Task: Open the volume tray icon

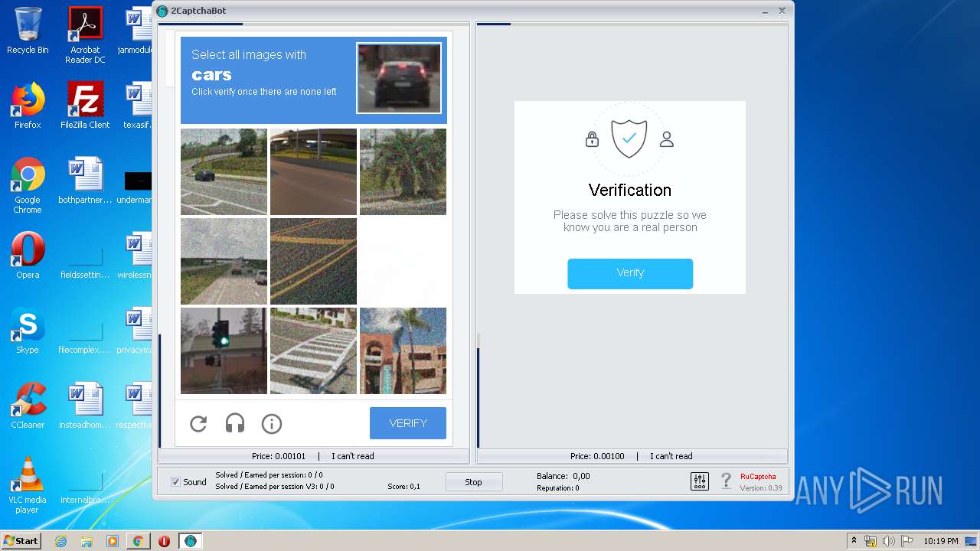Action: [888, 541]
